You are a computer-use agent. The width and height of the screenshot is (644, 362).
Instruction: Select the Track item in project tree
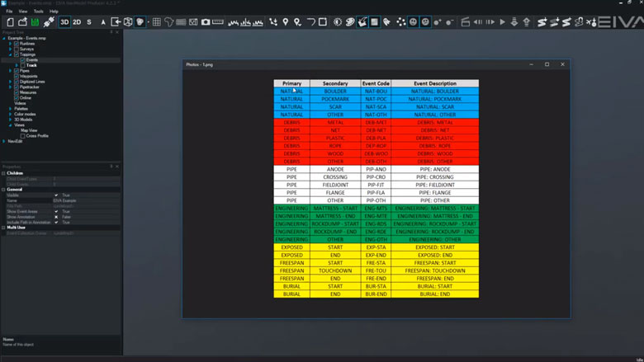tap(31, 65)
